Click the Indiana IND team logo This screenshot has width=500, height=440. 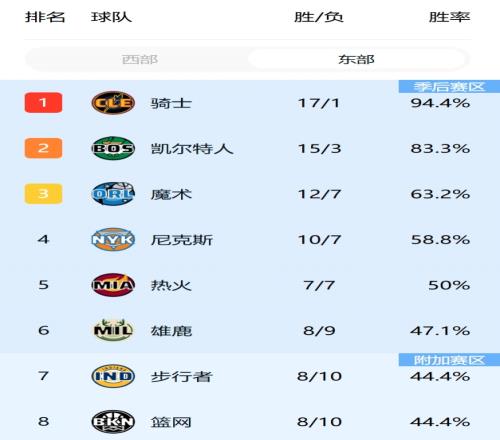[113, 376]
